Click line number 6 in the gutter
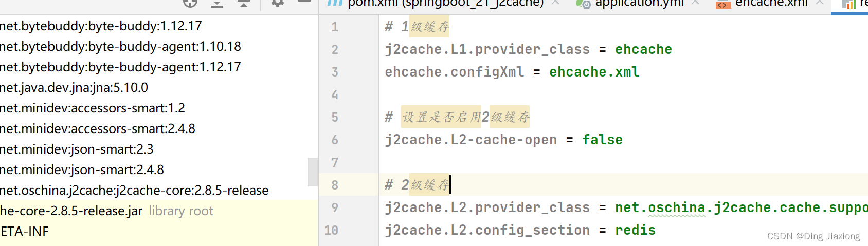This screenshot has width=868, height=246. (x=335, y=140)
